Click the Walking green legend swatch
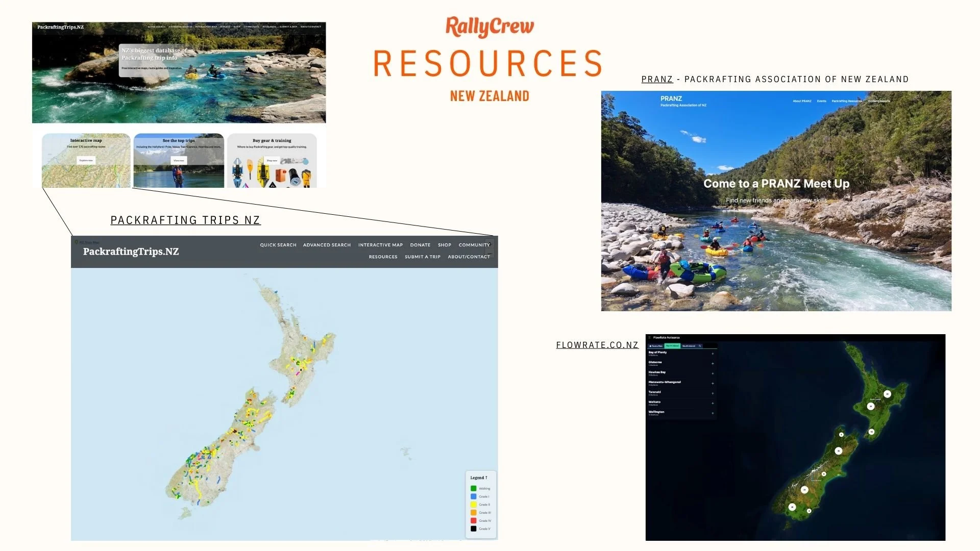Screen dimensions: 980x551 tap(473, 488)
